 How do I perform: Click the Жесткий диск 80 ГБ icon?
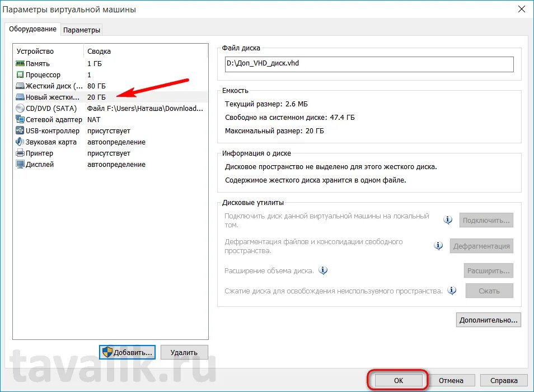pyautogui.click(x=20, y=86)
